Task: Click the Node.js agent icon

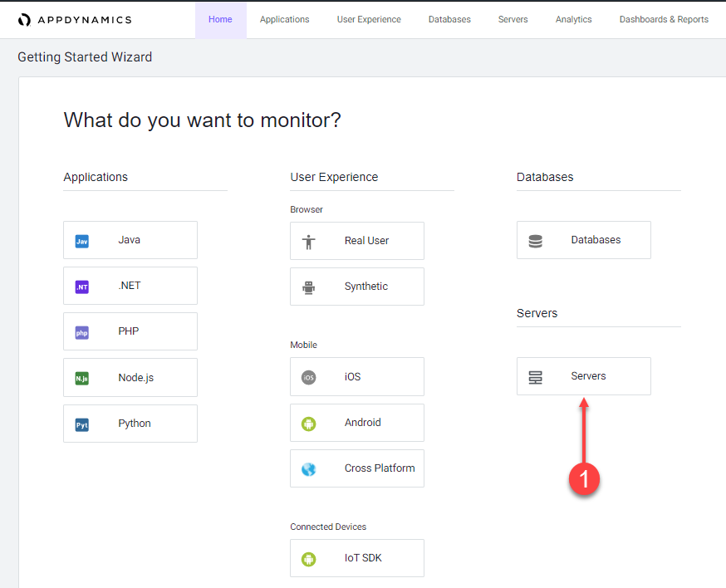Action: point(82,379)
